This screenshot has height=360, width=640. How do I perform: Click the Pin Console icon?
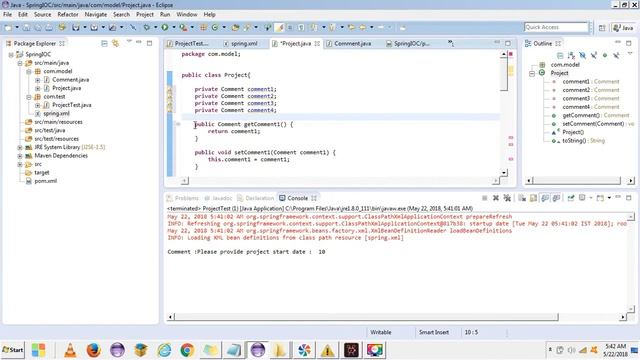[571, 198]
